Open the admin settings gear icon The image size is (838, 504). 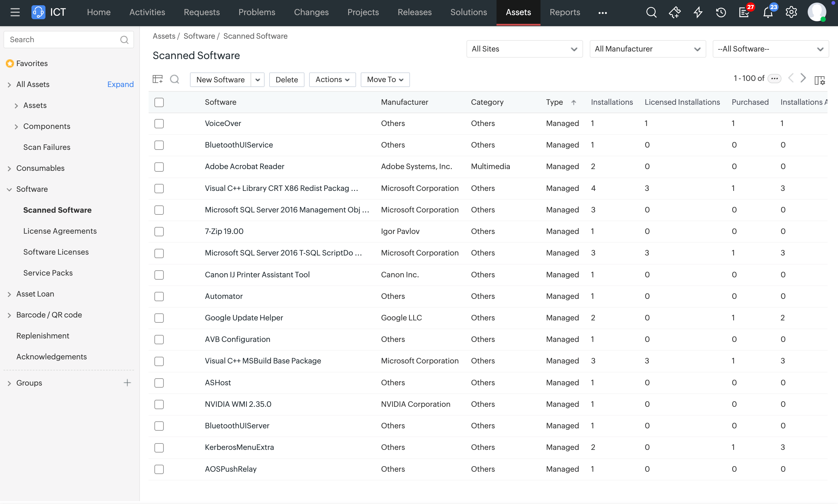coord(791,13)
